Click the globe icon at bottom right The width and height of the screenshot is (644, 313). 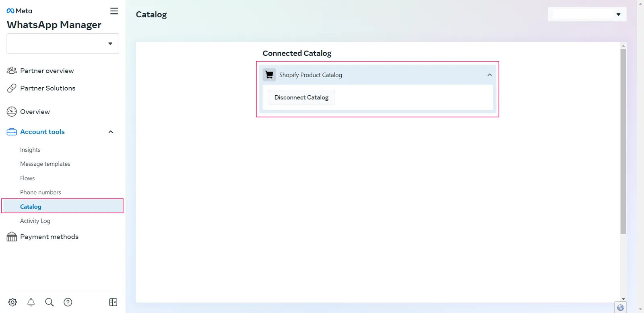point(620,308)
